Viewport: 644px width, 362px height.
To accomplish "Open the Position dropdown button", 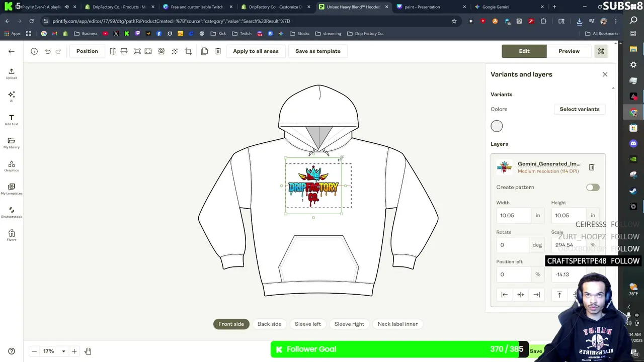I will click(x=87, y=51).
